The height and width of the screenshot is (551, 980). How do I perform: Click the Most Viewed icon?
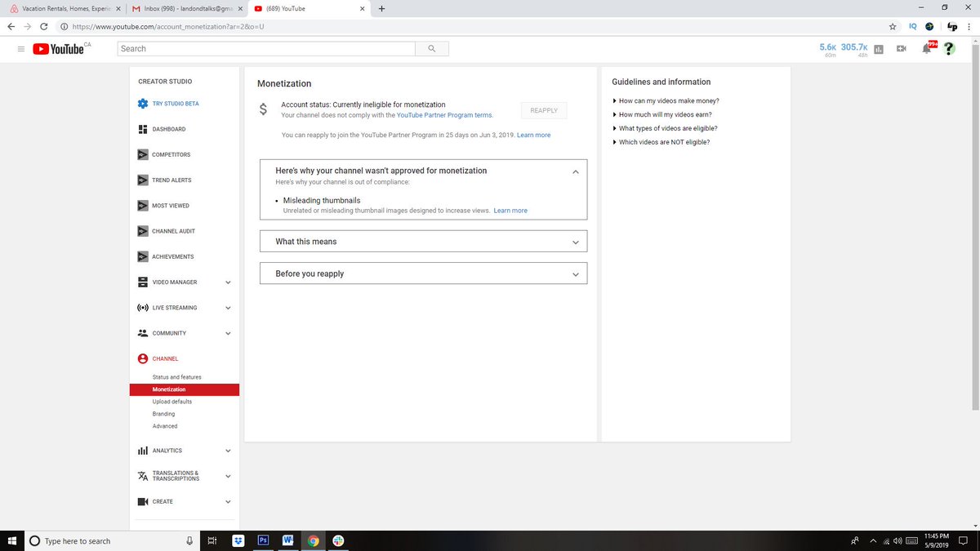click(143, 206)
